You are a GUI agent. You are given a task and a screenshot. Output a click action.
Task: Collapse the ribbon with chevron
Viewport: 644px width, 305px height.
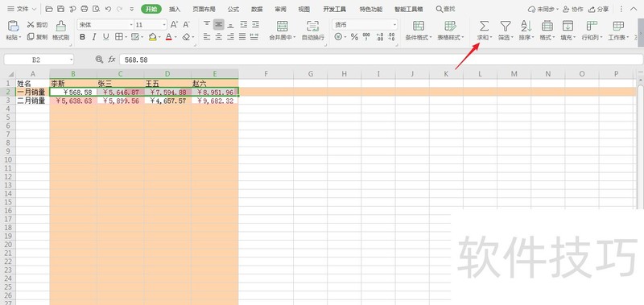click(x=634, y=9)
